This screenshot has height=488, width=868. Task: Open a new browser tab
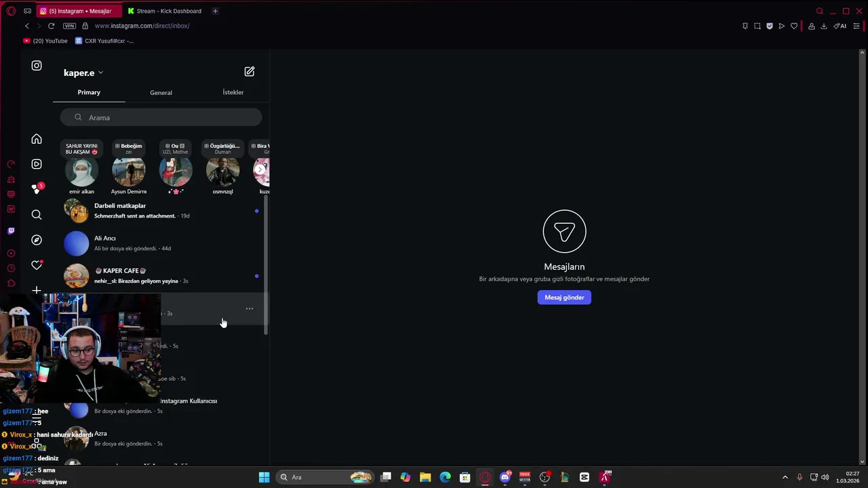[x=215, y=11]
